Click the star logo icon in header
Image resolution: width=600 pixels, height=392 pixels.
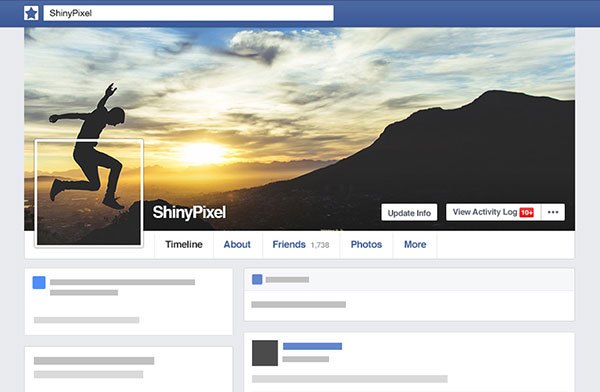(31, 13)
